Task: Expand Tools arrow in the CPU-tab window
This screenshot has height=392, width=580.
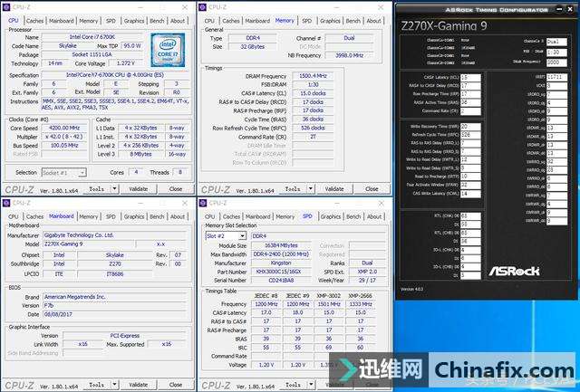Action: coord(115,189)
